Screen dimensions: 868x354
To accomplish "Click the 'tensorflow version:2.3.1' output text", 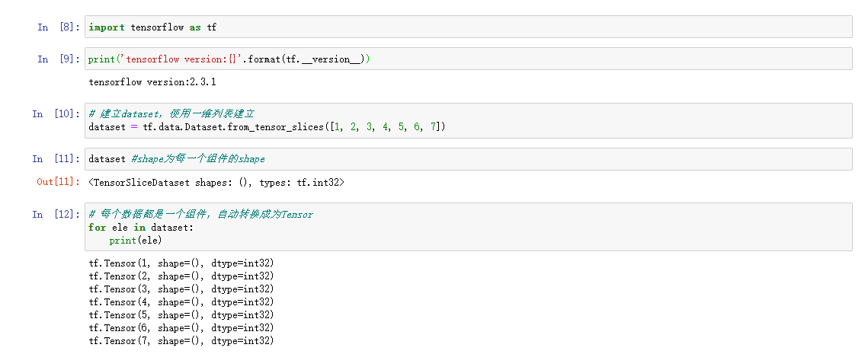I will 152,83.
